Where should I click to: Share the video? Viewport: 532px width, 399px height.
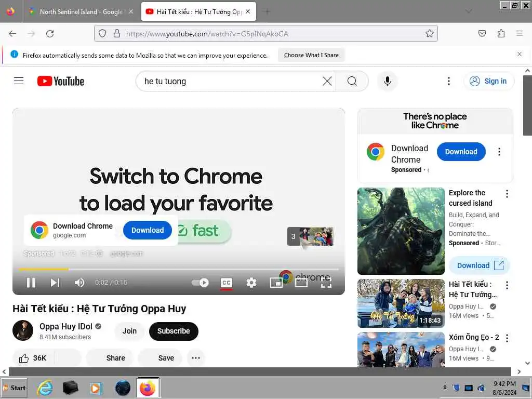109,358
